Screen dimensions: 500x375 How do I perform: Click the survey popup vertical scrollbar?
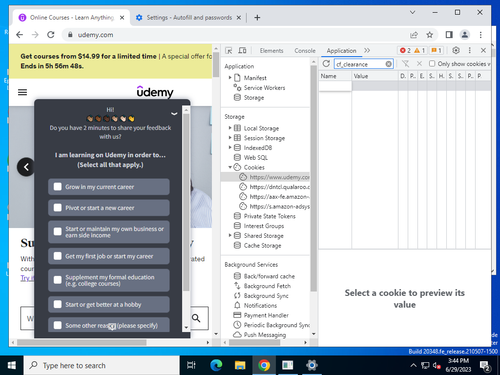click(186, 203)
